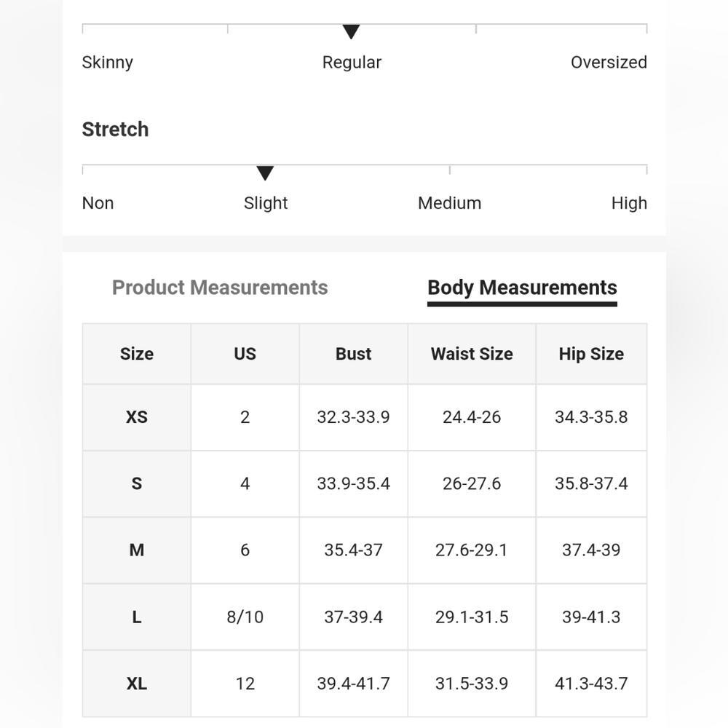Image resolution: width=728 pixels, height=728 pixels.
Task: Click the US column header
Action: 245,354
